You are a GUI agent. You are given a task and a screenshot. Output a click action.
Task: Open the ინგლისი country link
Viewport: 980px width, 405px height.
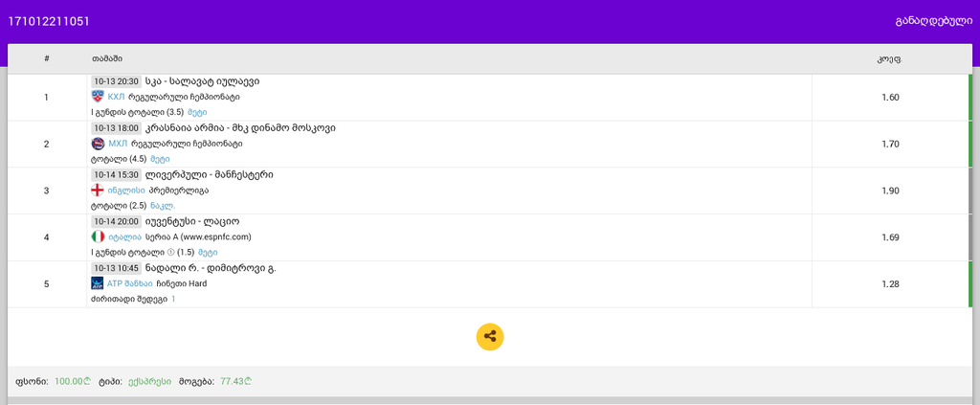tap(126, 191)
